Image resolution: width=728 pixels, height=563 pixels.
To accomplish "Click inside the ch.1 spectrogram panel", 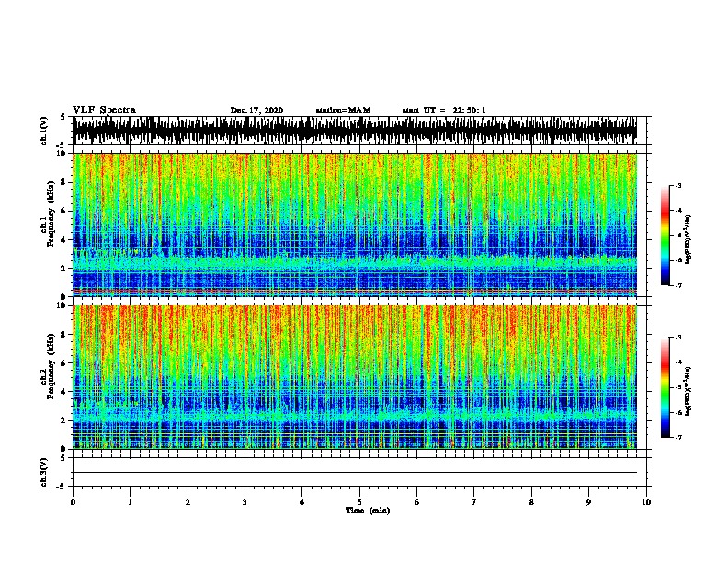I will (355, 224).
